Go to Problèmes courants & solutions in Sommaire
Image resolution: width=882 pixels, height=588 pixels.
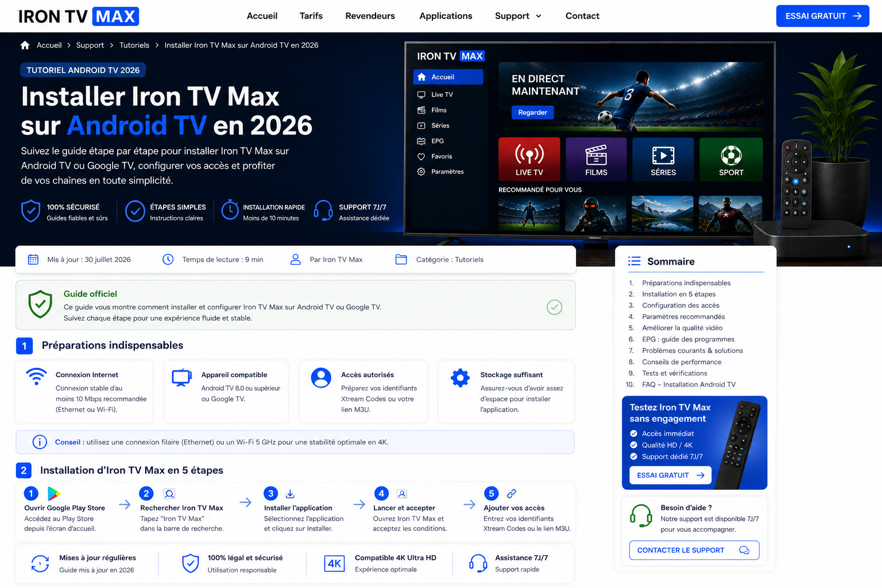pos(693,351)
